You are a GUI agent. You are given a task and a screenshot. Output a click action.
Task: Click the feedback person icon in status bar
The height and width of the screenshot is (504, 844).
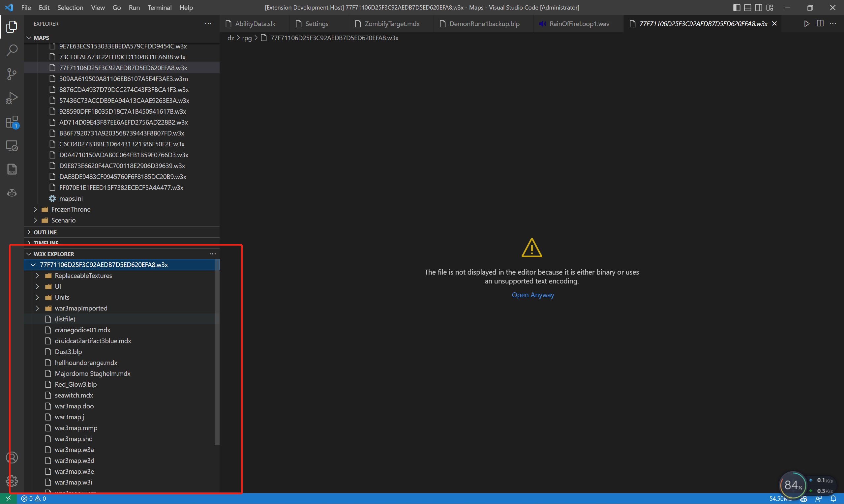[819, 499]
